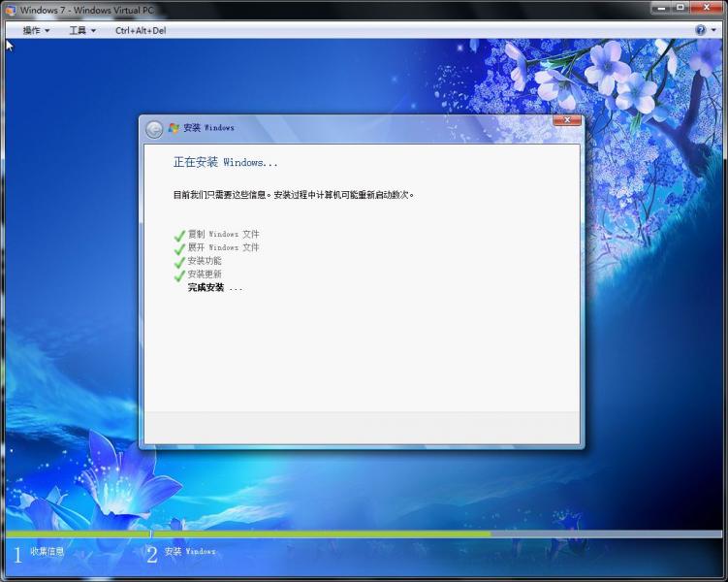728x582 pixels.
Task: Minimize the Windows Virtual PC window
Action: (x=661, y=8)
